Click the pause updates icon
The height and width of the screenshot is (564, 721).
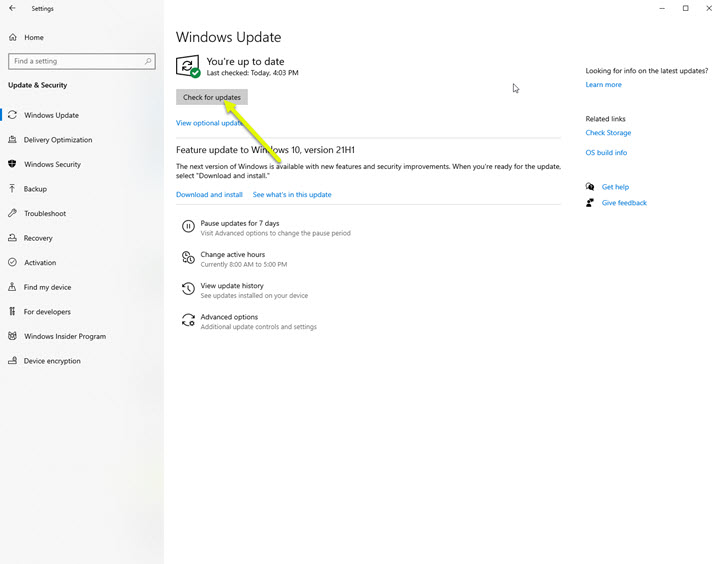tap(188, 226)
